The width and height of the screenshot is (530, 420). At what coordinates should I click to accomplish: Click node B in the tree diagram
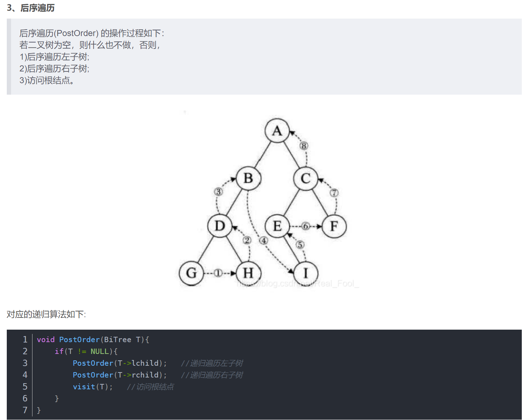248,178
